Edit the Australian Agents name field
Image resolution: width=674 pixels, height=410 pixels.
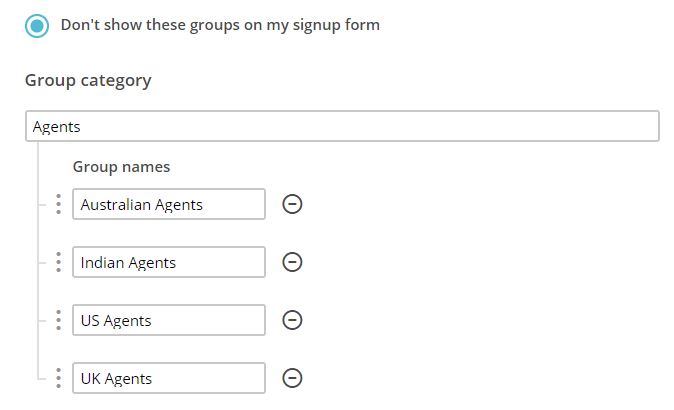pos(168,204)
